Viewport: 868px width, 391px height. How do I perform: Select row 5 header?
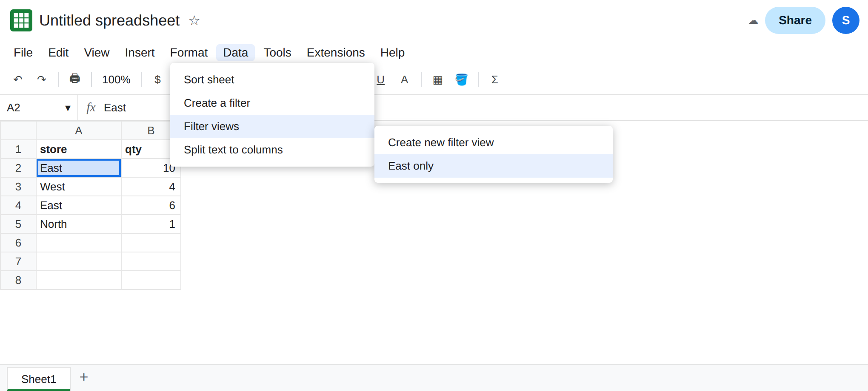pyautogui.click(x=18, y=224)
